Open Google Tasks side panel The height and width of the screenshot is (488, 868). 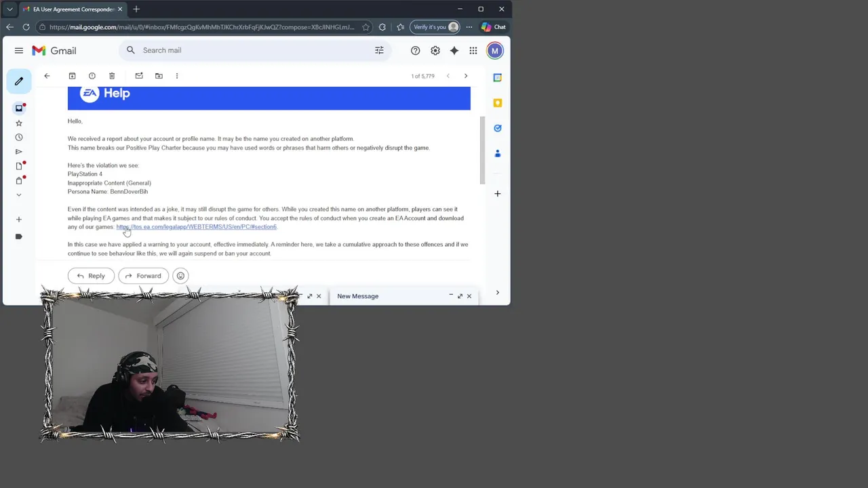pyautogui.click(x=498, y=128)
